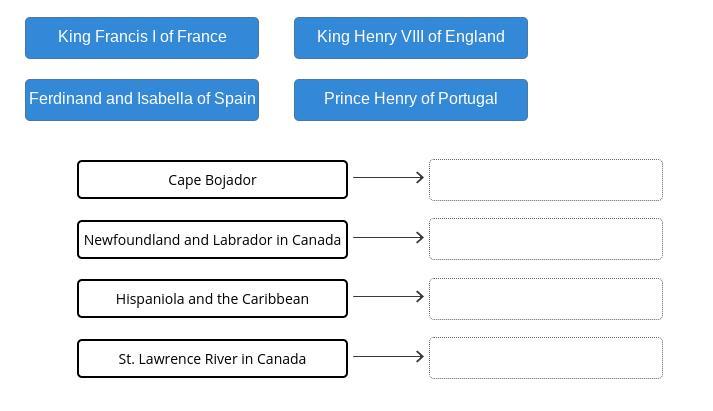This screenshot has height=411, width=713.
Task: Click the blue tile mentioning Spain
Action: 142,100
